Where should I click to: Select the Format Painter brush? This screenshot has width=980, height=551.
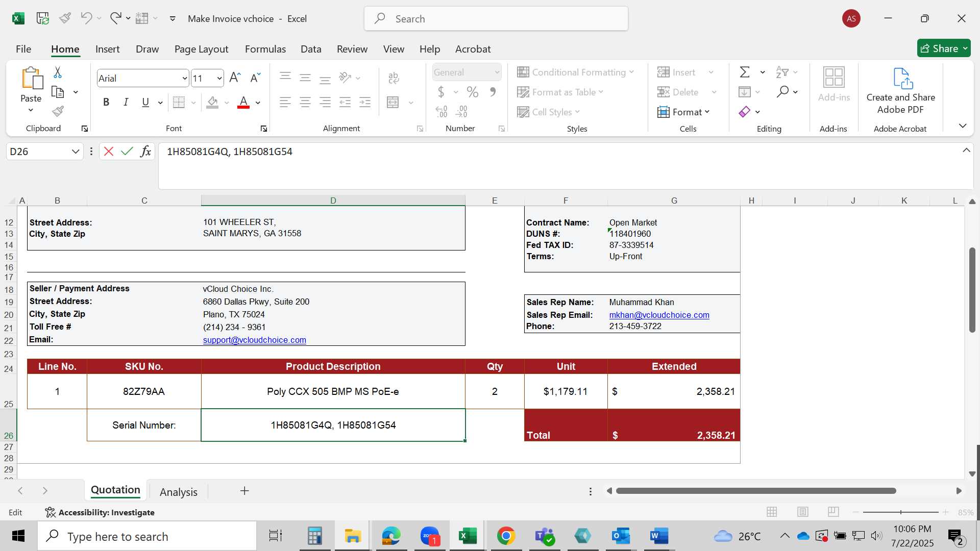[58, 111]
